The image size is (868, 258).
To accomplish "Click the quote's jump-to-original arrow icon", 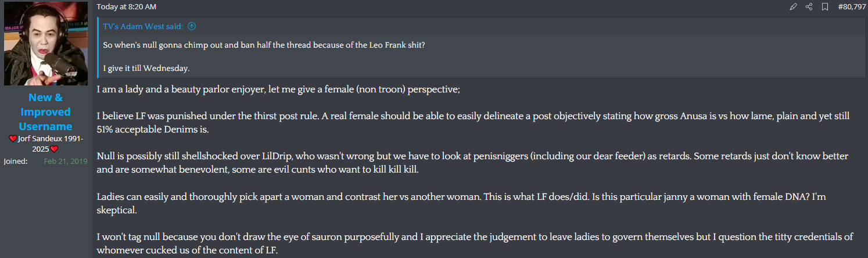I will pos(192,26).
